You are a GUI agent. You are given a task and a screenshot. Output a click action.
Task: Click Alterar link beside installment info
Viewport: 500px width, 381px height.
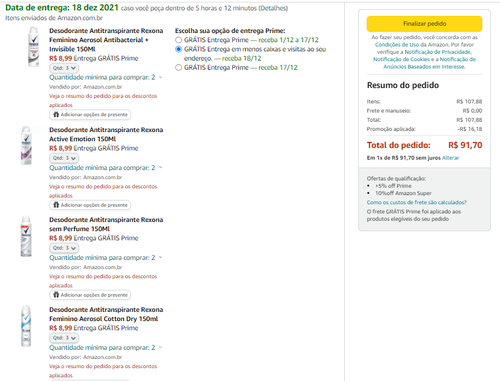[x=451, y=158]
